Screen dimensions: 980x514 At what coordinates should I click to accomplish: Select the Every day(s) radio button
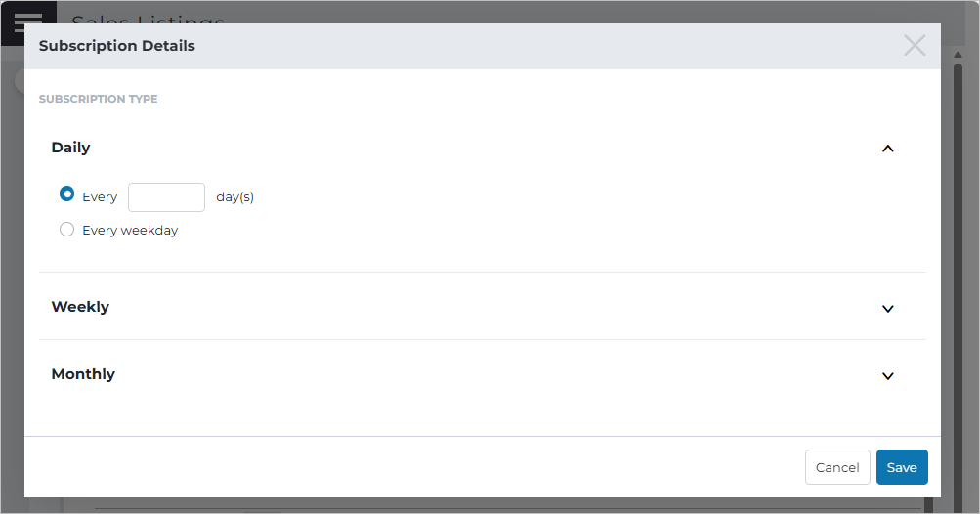pos(66,193)
